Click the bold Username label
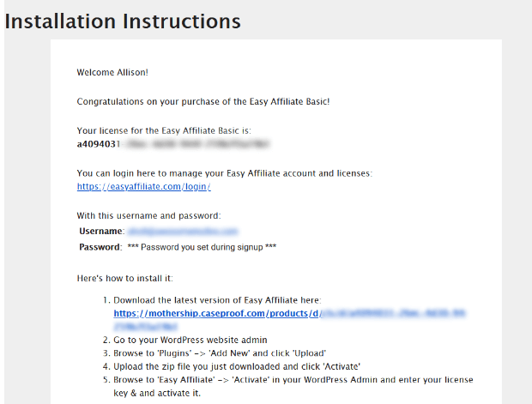The width and height of the screenshot is (532, 404). 100,232
